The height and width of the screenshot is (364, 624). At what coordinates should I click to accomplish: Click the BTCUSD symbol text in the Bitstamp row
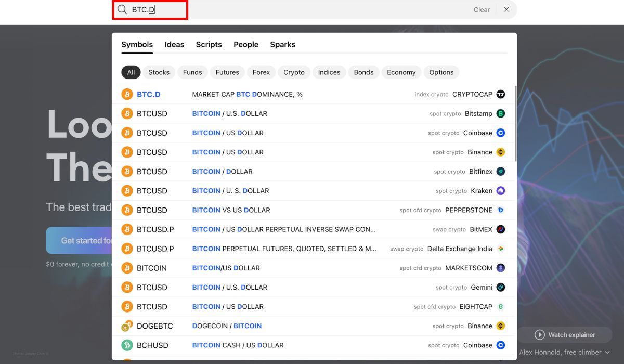[x=152, y=113]
